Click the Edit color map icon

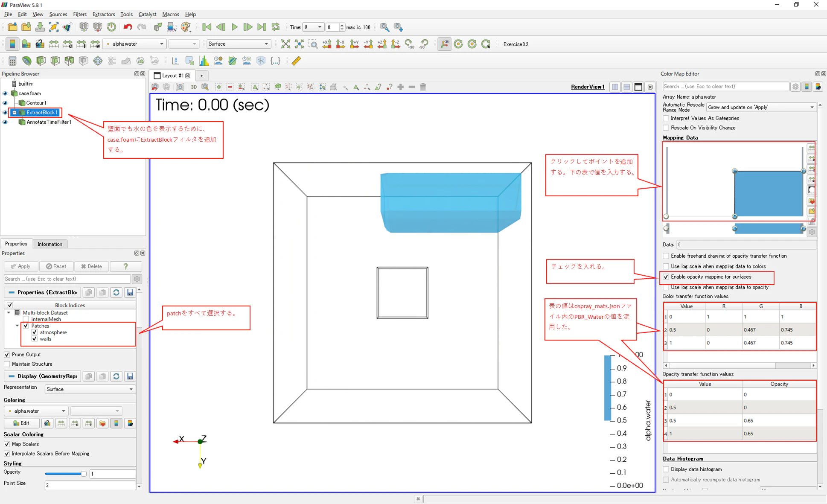(26, 44)
